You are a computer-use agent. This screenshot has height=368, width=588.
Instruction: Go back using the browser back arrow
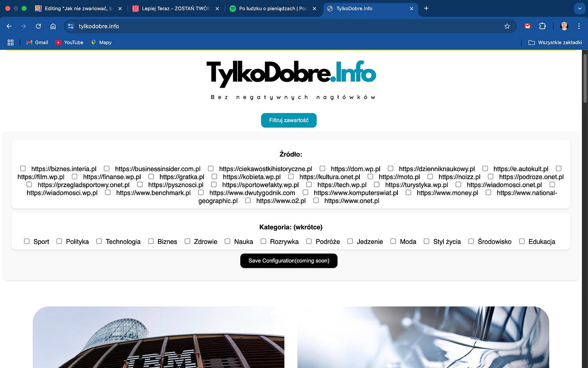(x=9, y=26)
